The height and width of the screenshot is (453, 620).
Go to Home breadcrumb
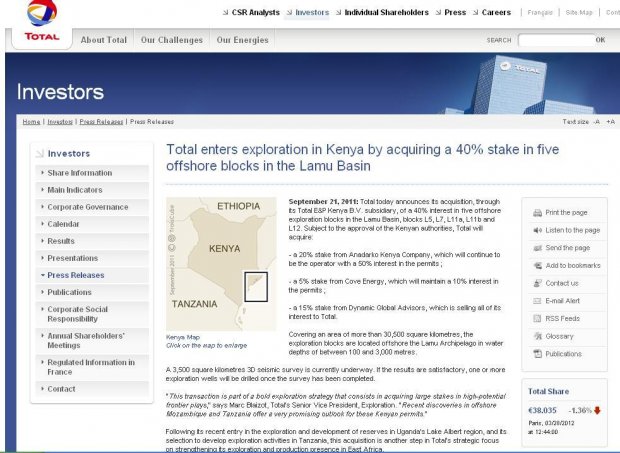click(x=31, y=122)
